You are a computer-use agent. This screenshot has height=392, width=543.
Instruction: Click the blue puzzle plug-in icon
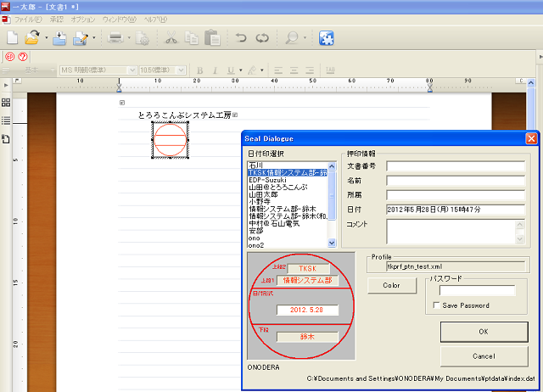pyautogui.click(x=326, y=38)
